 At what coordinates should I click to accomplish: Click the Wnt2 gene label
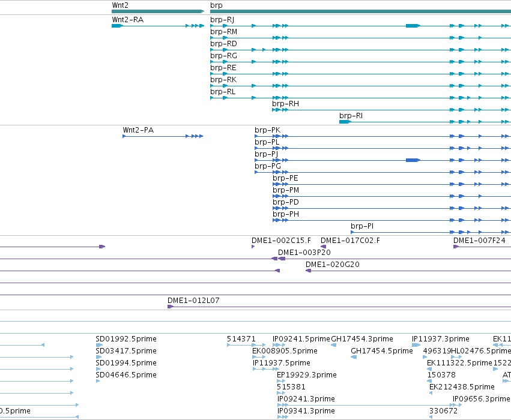pos(120,5)
